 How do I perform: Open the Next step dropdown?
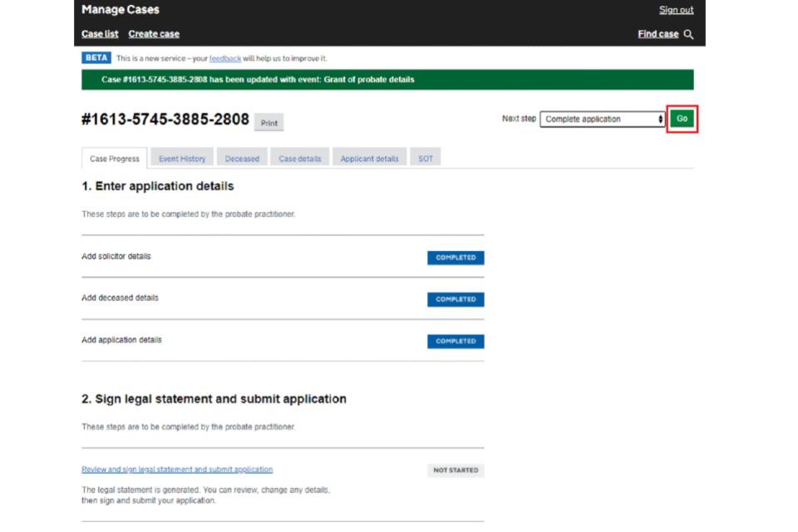pos(603,119)
